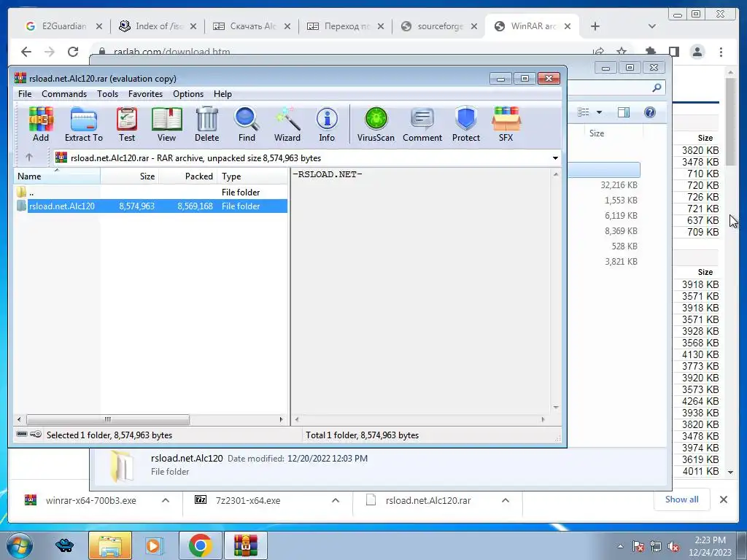Open the Favorites menu
This screenshot has width=747, height=560.
145,94
